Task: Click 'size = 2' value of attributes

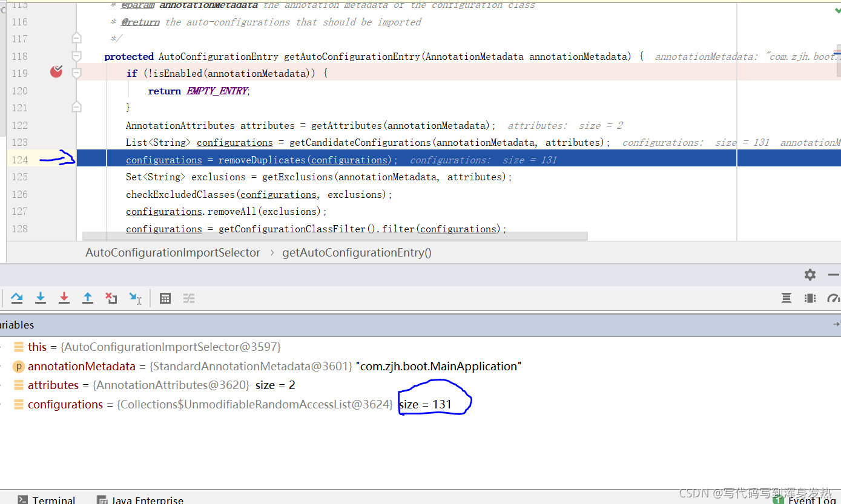Action: click(x=275, y=385)
